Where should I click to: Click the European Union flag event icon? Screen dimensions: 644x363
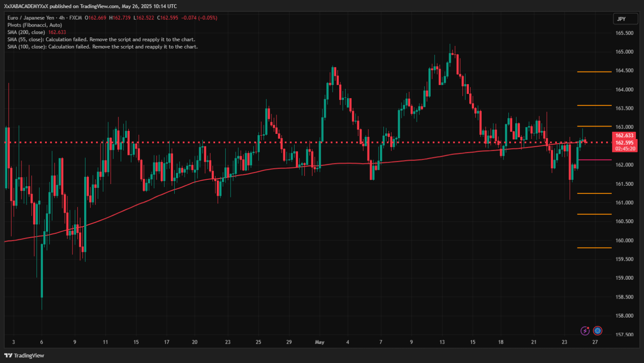[597, 330]
